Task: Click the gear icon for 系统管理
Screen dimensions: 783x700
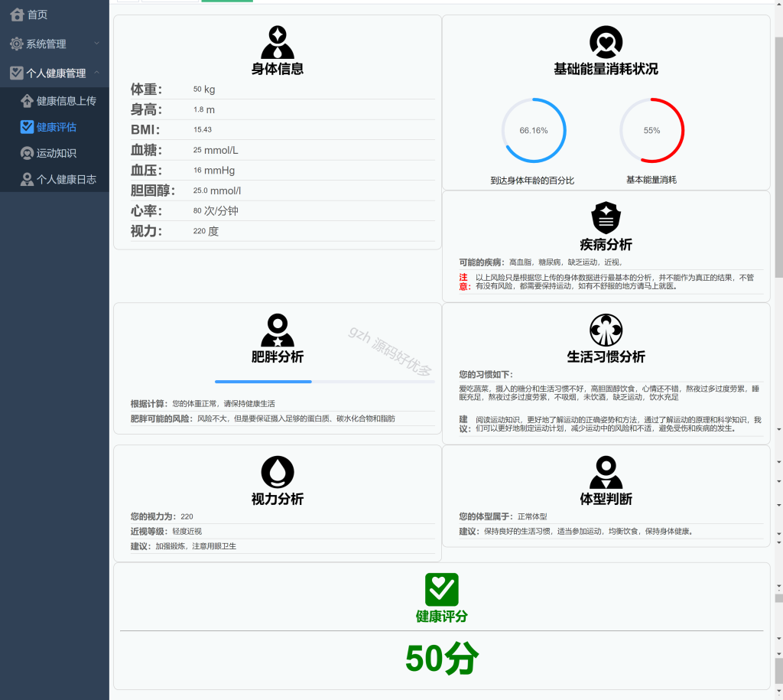Action: point(17,44)
